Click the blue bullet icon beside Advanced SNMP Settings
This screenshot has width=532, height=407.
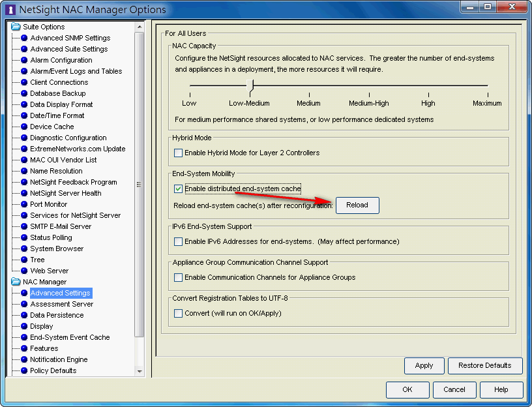[x=24, y=38]
